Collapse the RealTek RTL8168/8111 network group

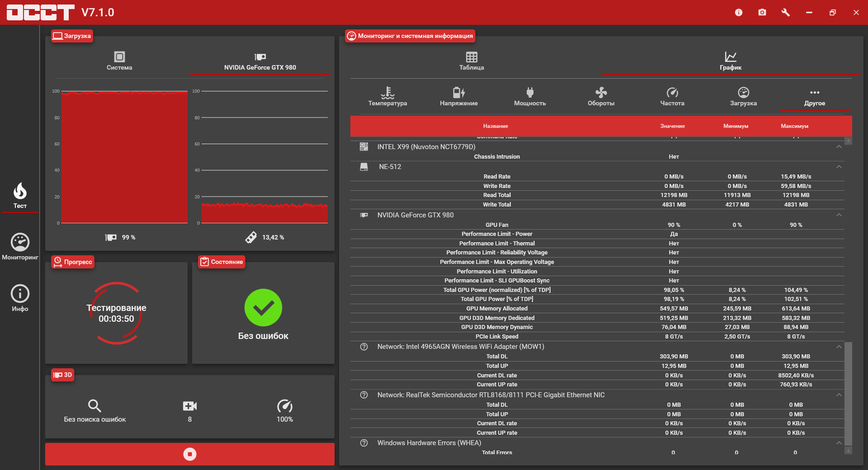839,395
